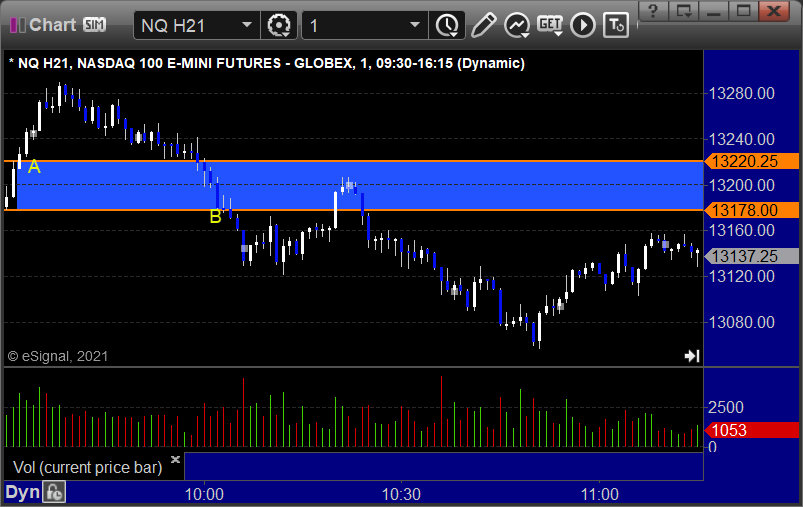Click the 13137.25 current price marker
This screenshot has height=507, width=803.
tap(752, 256)
